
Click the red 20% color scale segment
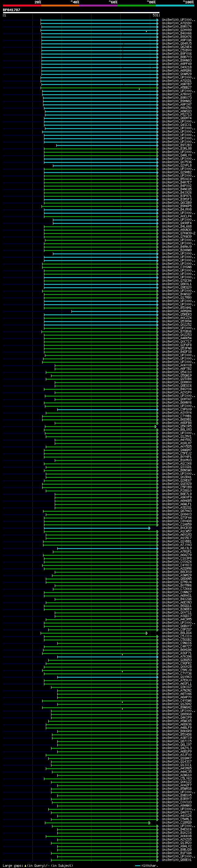22,6
